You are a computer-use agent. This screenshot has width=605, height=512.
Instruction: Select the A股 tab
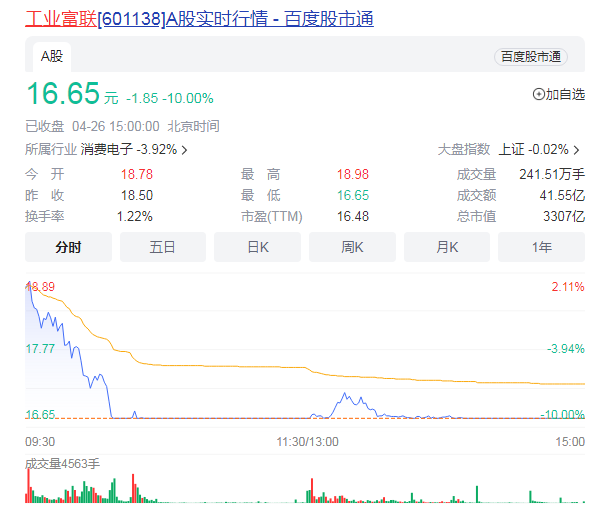coord(52,56)
